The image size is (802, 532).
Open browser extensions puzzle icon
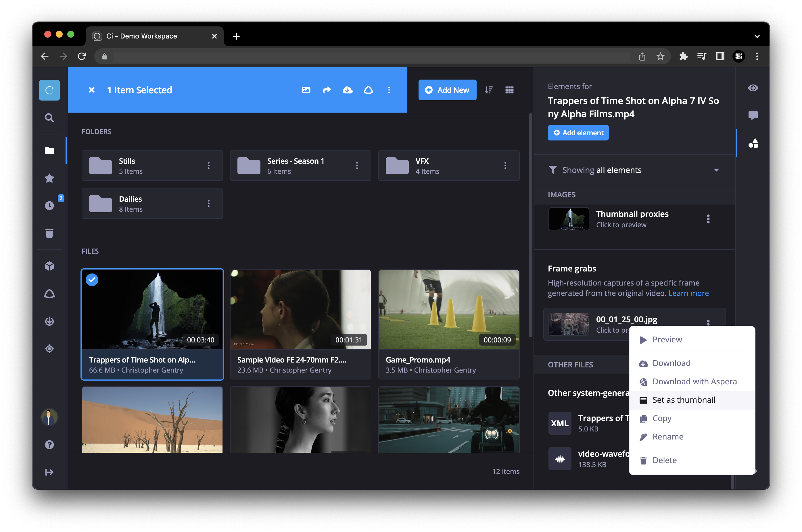point(683,56)
